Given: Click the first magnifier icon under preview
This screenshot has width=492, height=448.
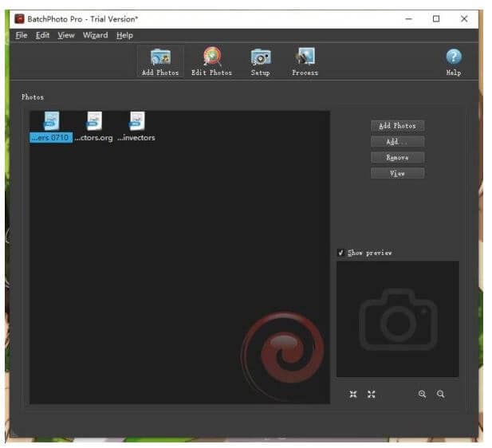Looking at the screenshot, I should click(423, 395).
